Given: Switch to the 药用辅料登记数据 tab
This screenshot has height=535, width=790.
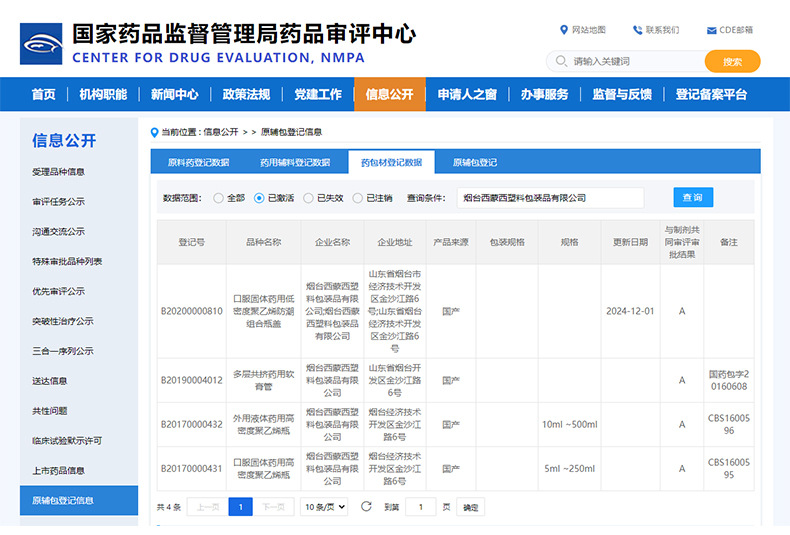Looking at the screenshot, I should tap(295, 162).
